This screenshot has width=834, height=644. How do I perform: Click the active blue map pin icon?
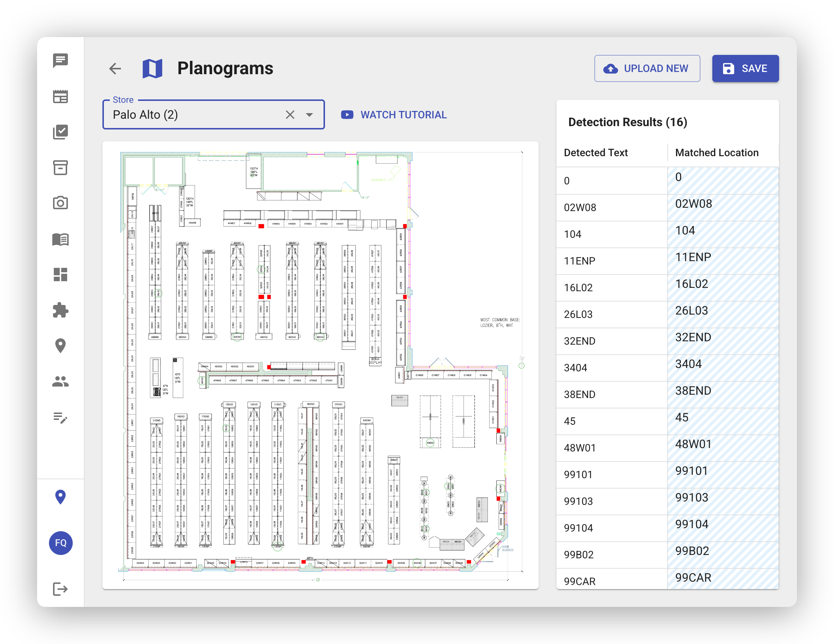pos(60,497)
